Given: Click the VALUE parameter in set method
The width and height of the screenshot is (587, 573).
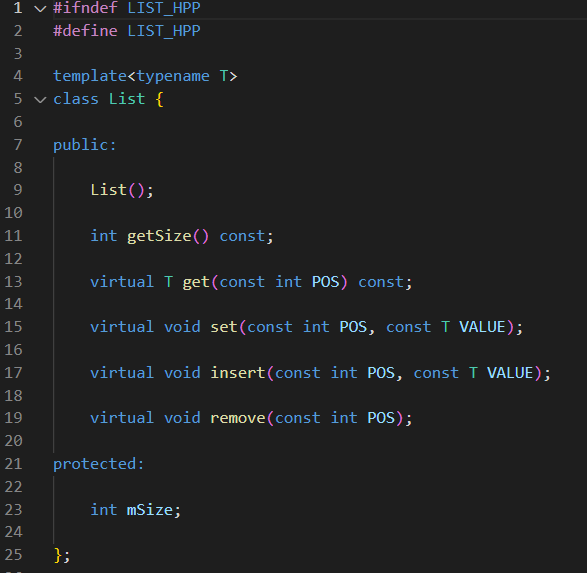Looking at the screenshot, I should (x=482, y=327).
